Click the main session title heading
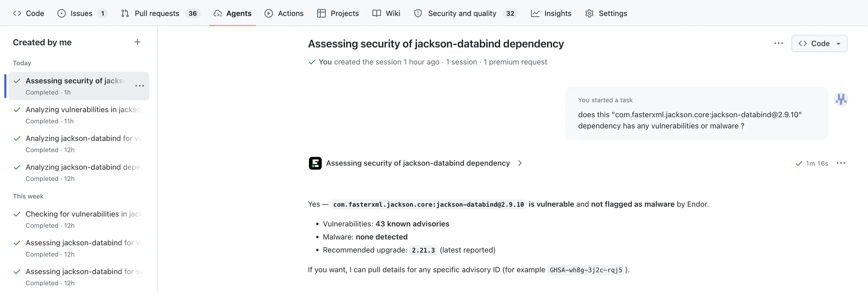868x293 pixels. (436, 44)
